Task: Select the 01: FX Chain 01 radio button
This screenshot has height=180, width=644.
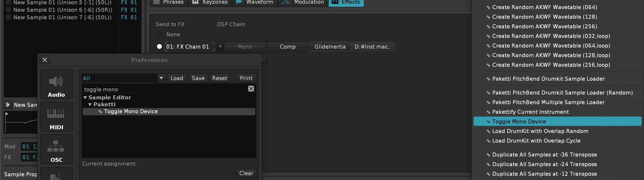Action: click(x=159, y=46)
